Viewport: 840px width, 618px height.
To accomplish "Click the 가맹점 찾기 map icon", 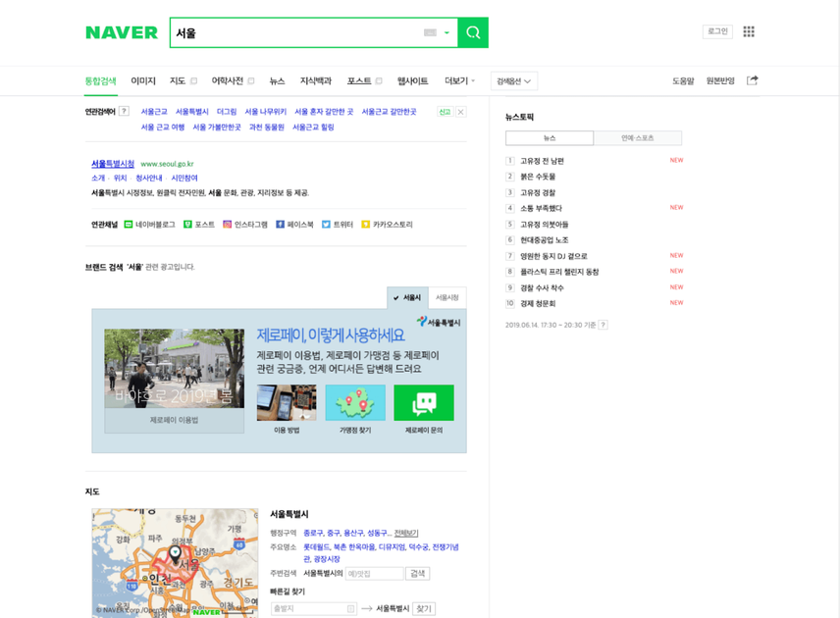I will point(355,403).
